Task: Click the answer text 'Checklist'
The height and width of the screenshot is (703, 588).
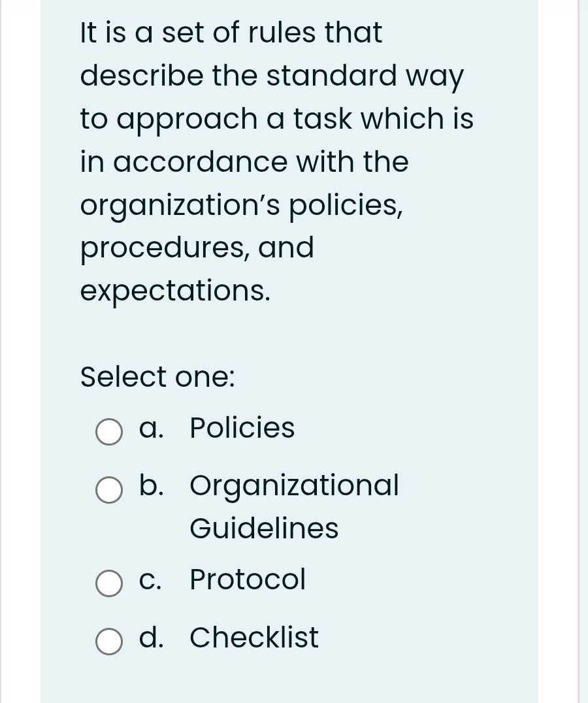Action: pyautogui.click(x=253, y=638)
